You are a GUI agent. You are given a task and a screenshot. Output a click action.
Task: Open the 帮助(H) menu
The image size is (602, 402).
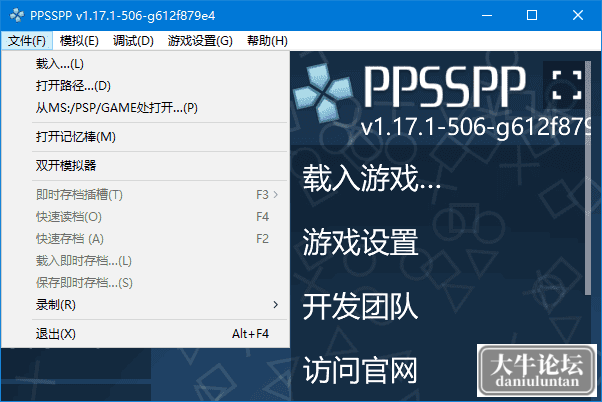267,41
